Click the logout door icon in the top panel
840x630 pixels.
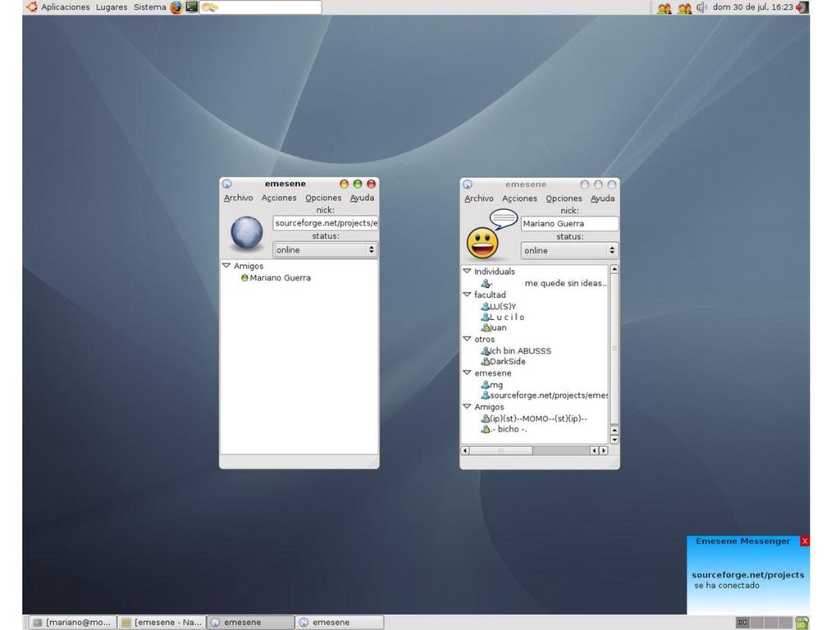tap(802, 7)
